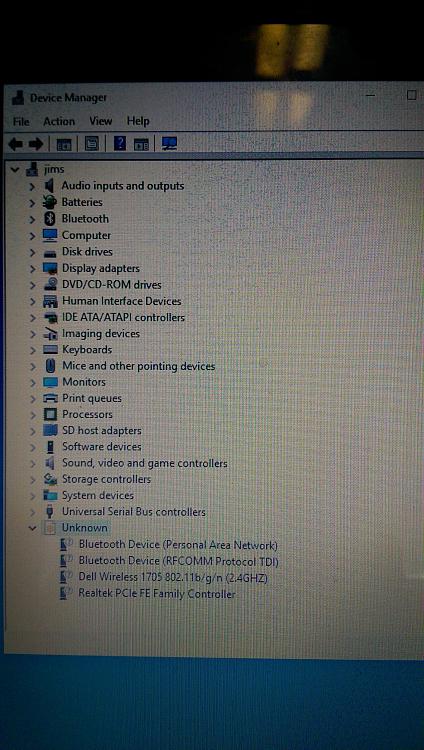The image size is (424, 750).
Task: Click the Software devices icon
Action: 50,447
